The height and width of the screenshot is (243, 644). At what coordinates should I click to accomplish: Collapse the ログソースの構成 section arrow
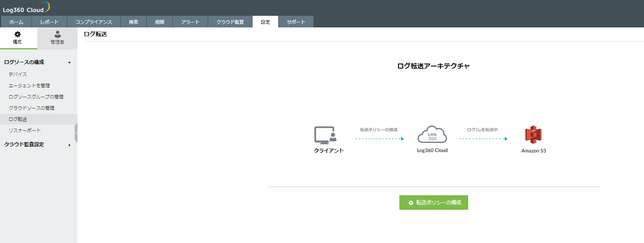point(69,63)
